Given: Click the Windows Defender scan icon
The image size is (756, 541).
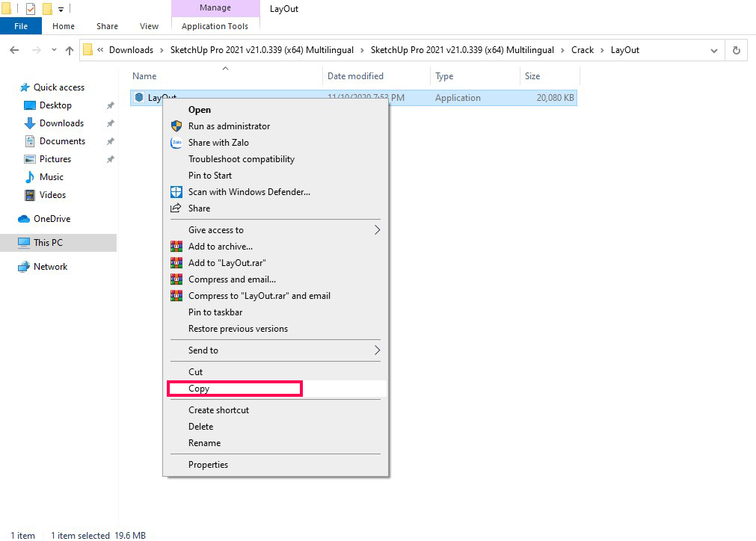Looking at the screenshot, I should [x=176, y=192].
